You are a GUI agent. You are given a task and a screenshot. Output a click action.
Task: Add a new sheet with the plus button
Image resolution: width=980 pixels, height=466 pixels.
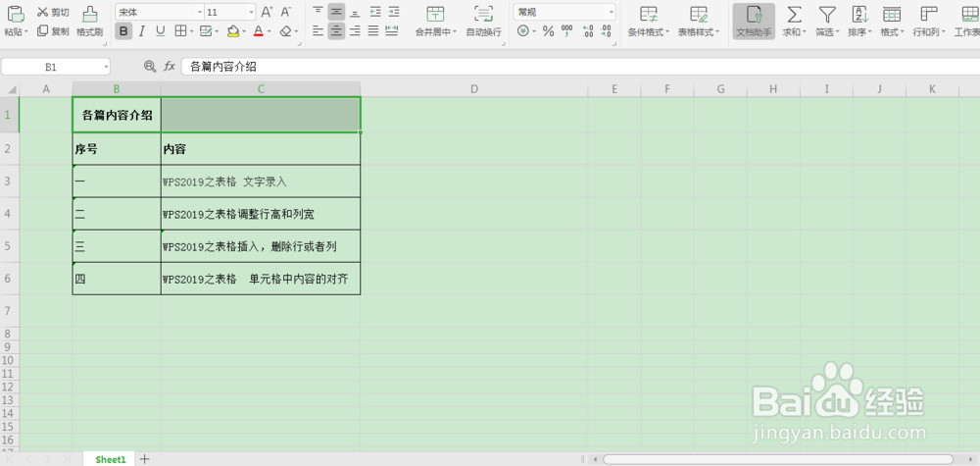click(x=145, y=459)
